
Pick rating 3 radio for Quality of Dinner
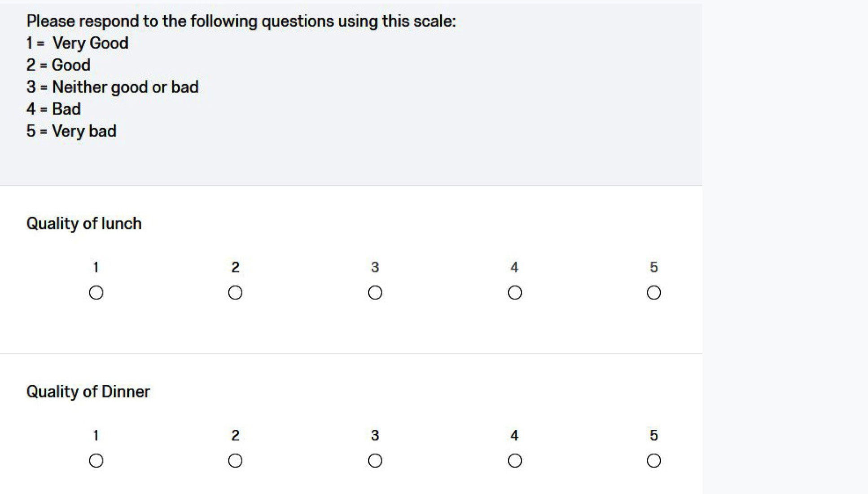point(375,460)
